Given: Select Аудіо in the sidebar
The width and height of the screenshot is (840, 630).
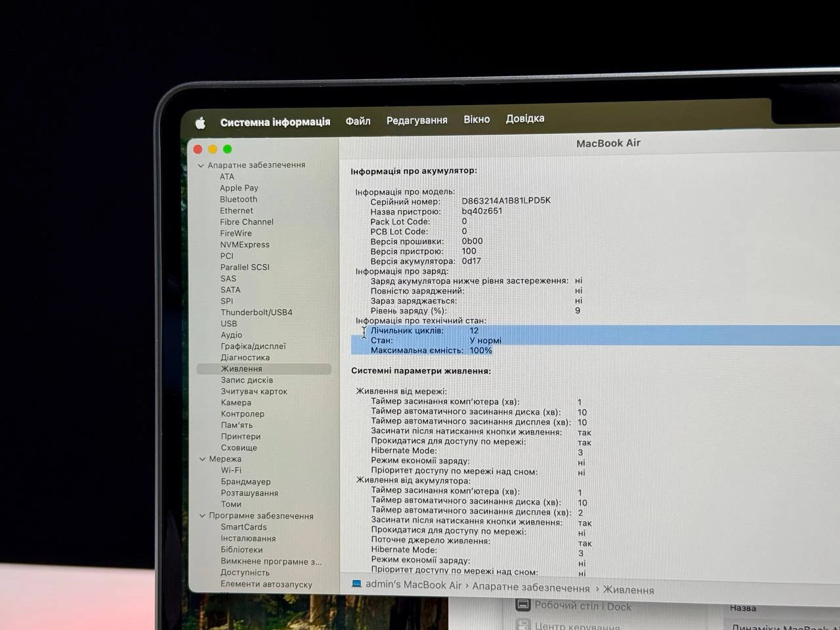Looking at the screenshot, I should click(x=231, y=335).
